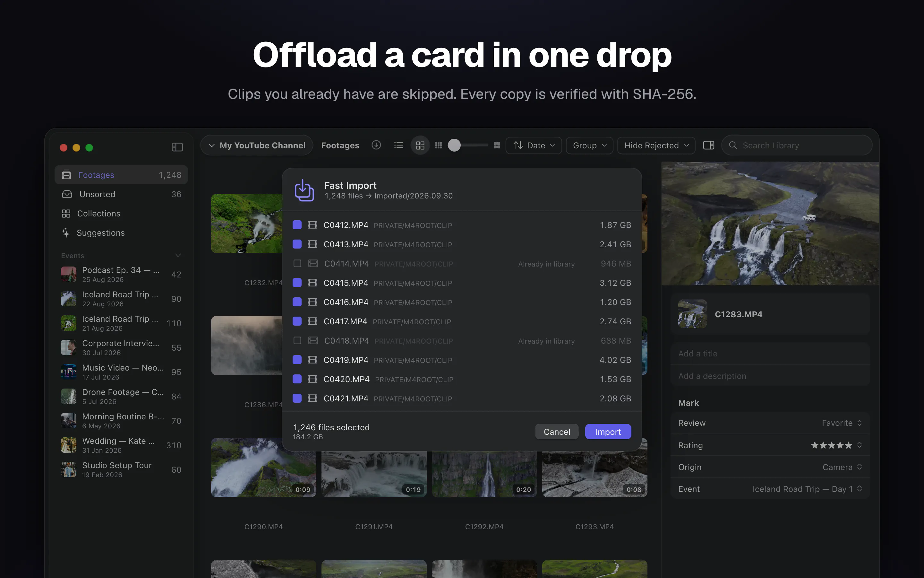Click the Import button
This screenshot has width=924, height=578.
point(608,432)
